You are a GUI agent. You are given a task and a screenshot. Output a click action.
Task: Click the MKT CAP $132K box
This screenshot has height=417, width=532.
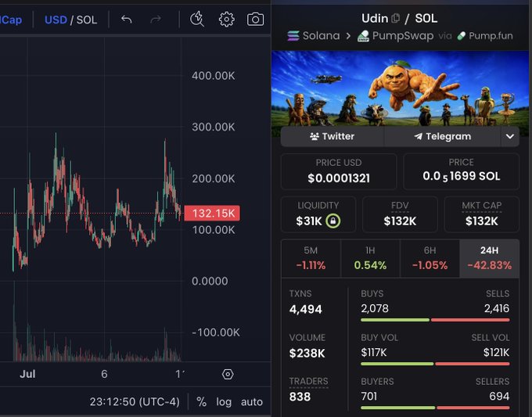pos(481,214)
